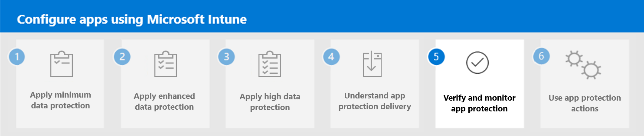Image resolution: width=644 pixels, height=136 pixels.
Task: Go to "Understand app protection delivery" step
Action: 375,101
